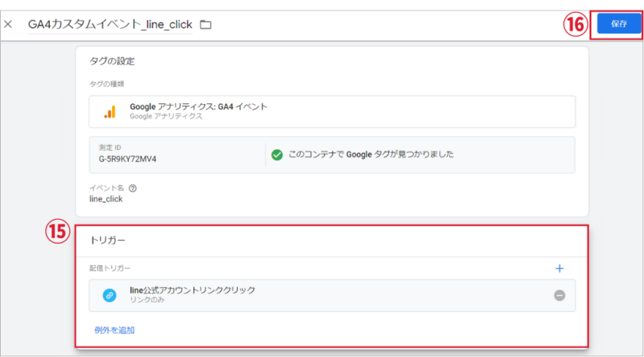Click the folder icon beside the tag name
The image size is (644, 357).
click(205, 25)
